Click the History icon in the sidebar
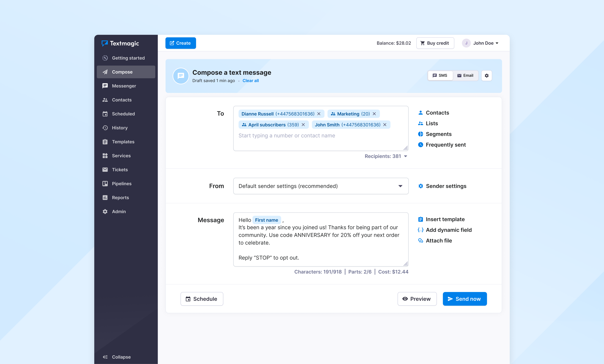This screenshot has width=604, height=364. [105, 128]
